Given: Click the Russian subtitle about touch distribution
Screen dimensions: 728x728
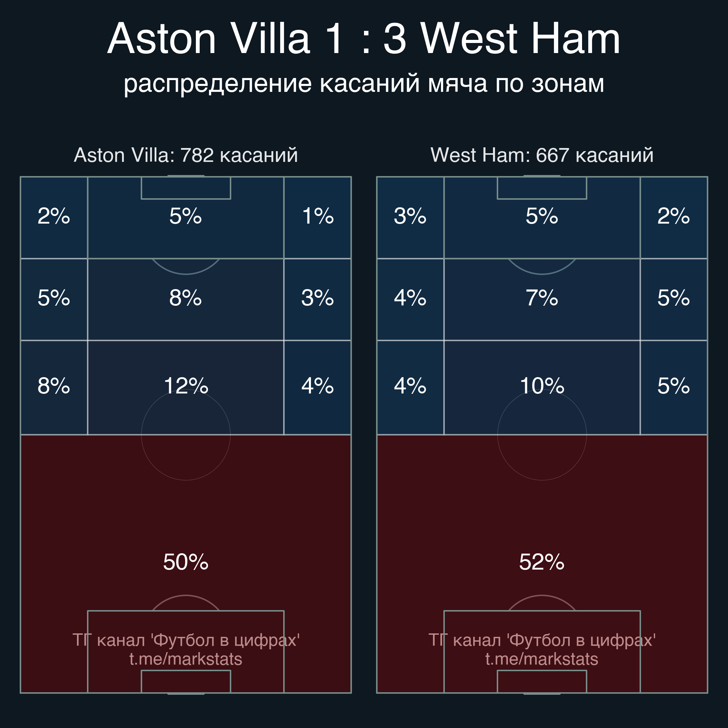Looking at the screenshot, I should pyautogui.click(x=364, y=83).
